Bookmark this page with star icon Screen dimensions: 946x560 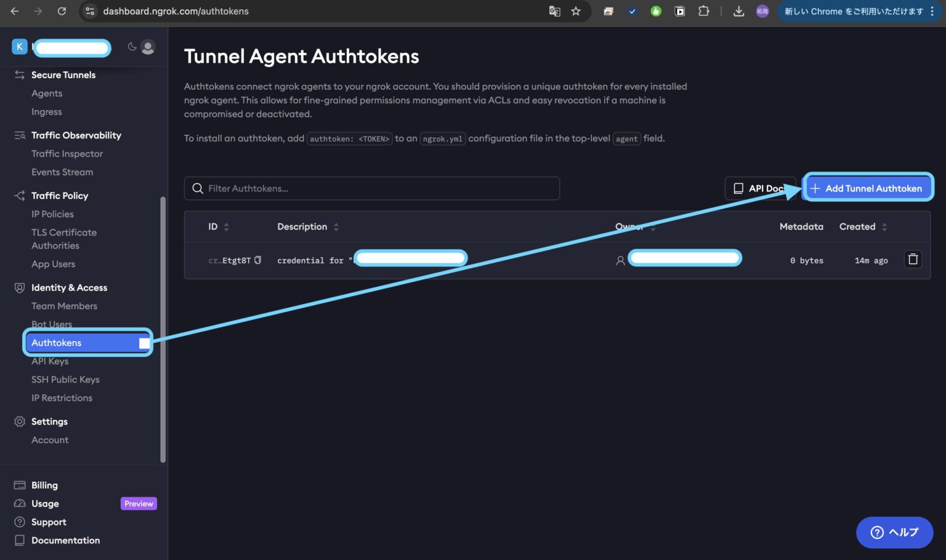[x=576, y=11]
